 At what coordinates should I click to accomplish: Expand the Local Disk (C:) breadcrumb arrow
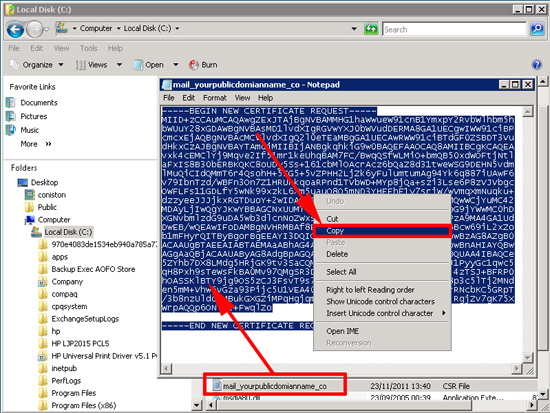(177, 28)
